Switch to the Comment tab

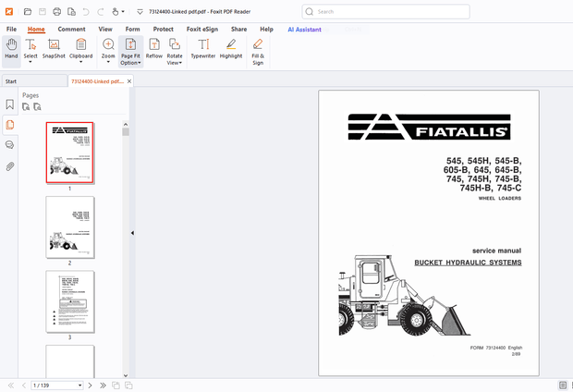point(71,30)
